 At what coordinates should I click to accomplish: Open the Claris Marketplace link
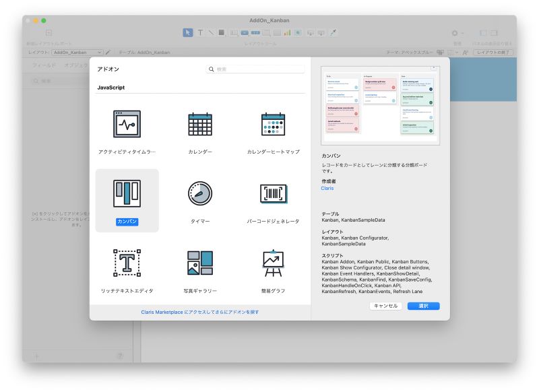(x=200, y=312)
